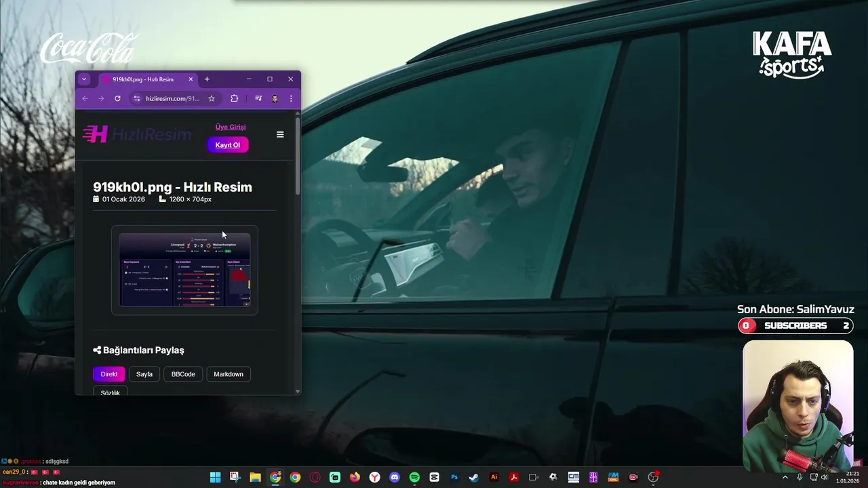Open the Chrome profile avatar

275,98
